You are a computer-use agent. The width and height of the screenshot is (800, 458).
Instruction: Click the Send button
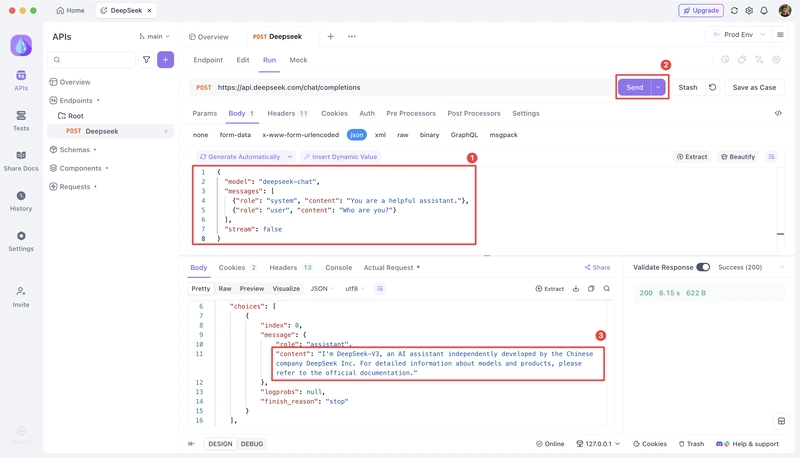click(635, 87)
